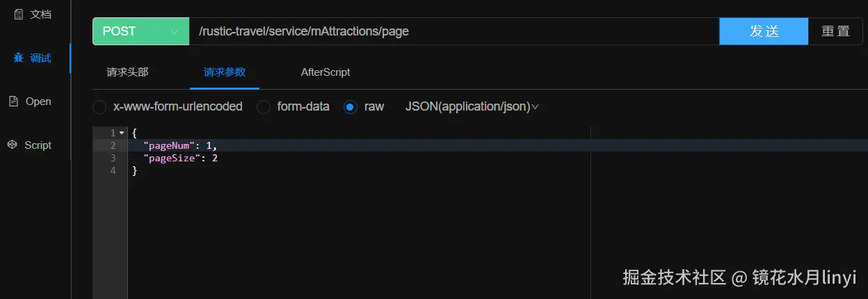Open the Open file icon in sidebar
The image size is (868, 299).
[x=13, y=102]
